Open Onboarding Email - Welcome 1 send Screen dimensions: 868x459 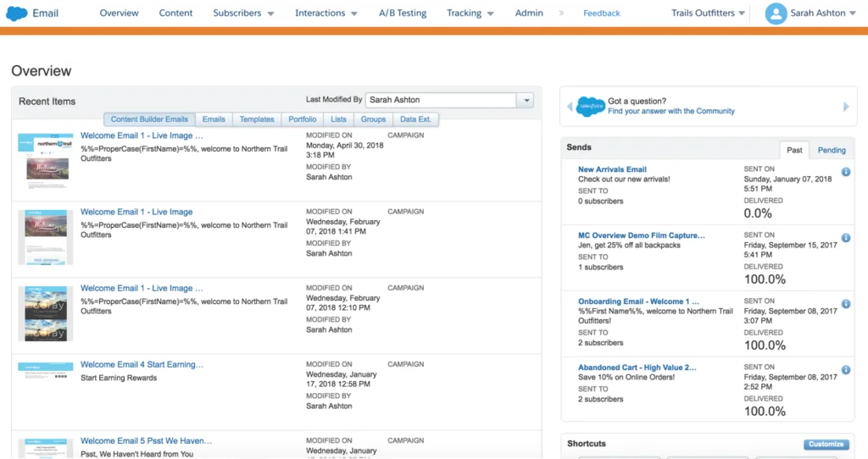(638, 301)
